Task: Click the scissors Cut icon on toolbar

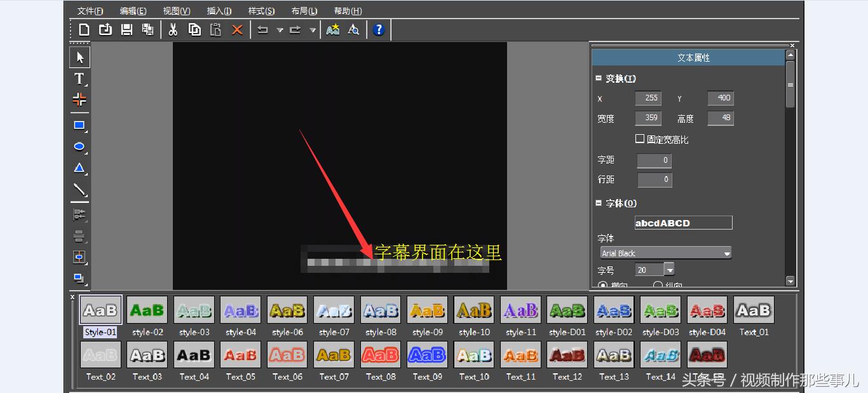Action: tap(173, 29)
